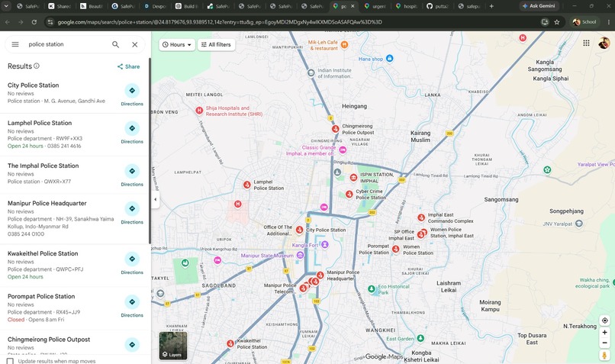Image resolution: width=615 pixels, height=364 pixels.
Task: Close the current Maps tab
Action: point(353,6)
